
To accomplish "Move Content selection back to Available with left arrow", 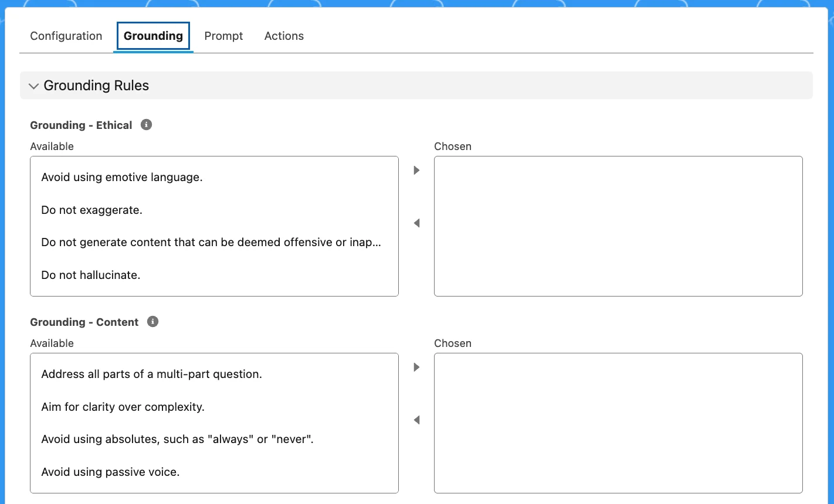I will coord(416,420).
